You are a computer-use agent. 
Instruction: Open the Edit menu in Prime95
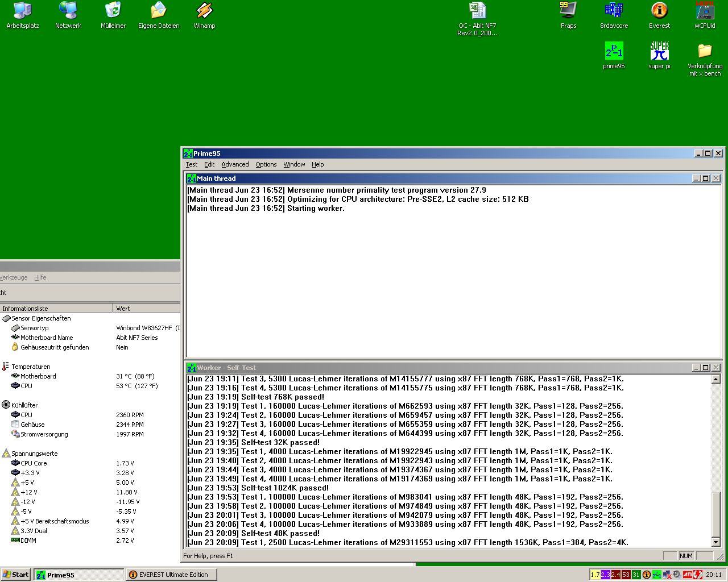pos(209,164)
